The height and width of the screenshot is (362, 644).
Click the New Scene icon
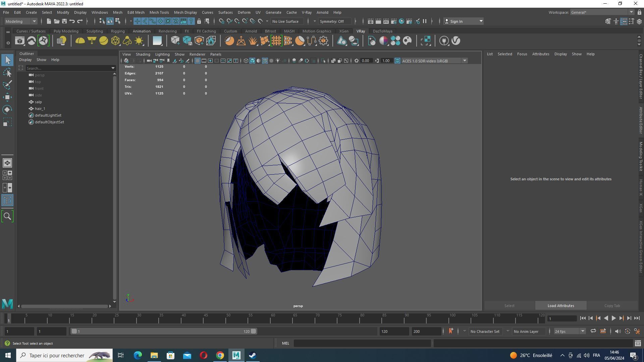49,21
